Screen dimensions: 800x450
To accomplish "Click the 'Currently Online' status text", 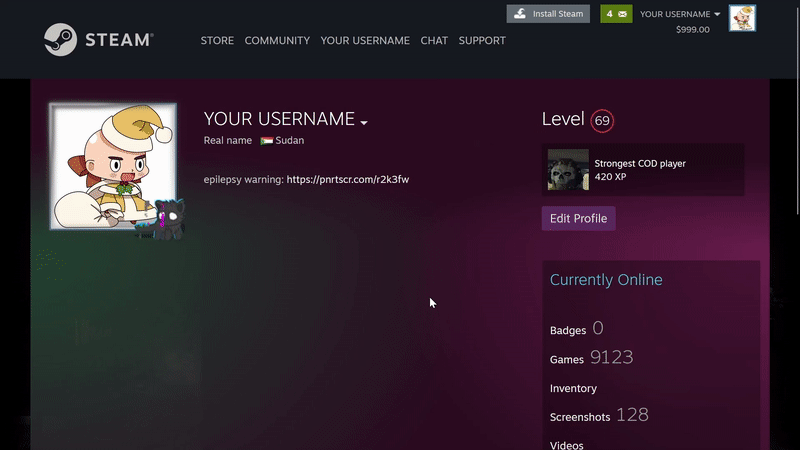I will tap(606, 280).
